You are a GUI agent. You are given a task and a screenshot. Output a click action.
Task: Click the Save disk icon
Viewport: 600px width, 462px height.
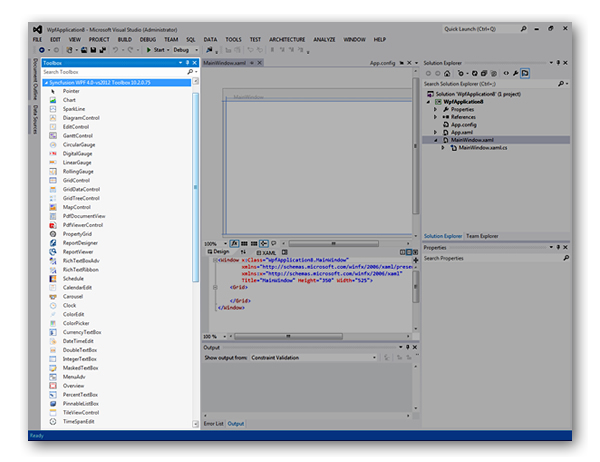point(93,50)
